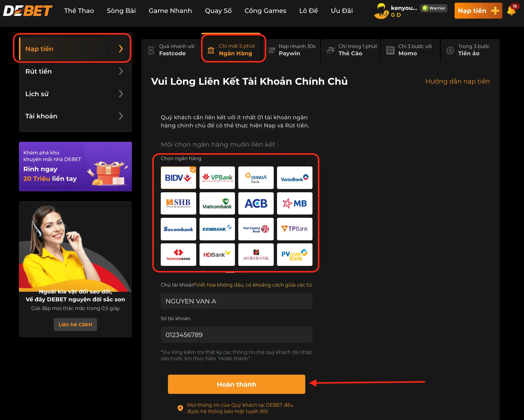Open Tài khoản sidebar item

[75, 116]
